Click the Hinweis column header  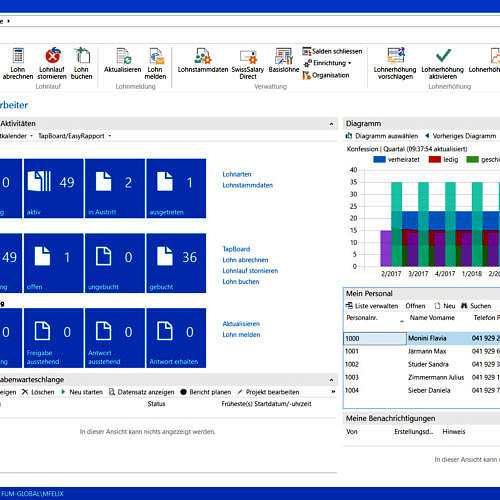point(454,432)
